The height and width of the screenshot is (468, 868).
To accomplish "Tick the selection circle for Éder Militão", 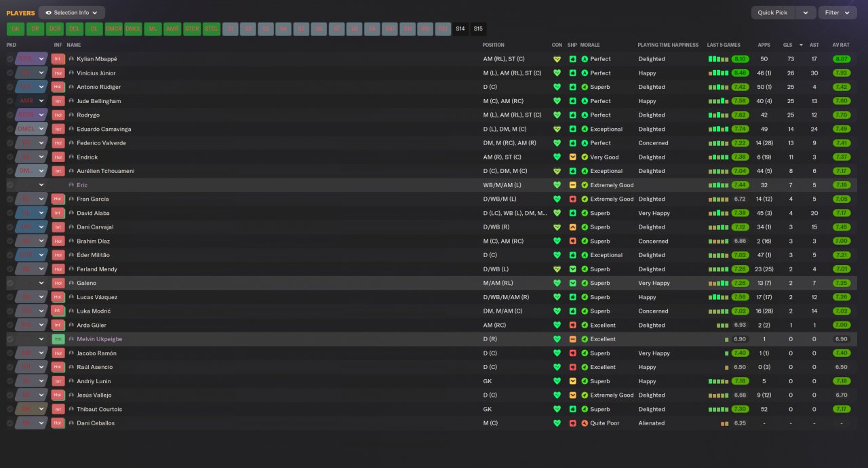I will (x=10, y=255).
